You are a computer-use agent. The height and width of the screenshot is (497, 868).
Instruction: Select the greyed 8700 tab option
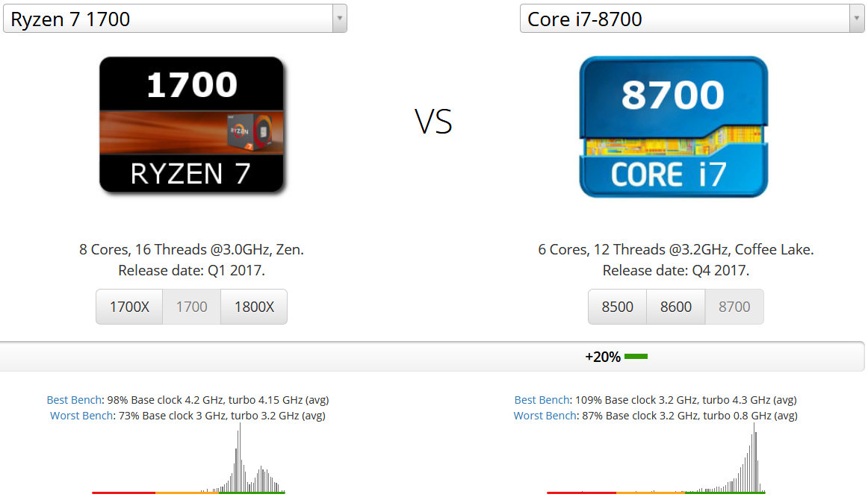(x=734, y=306)
